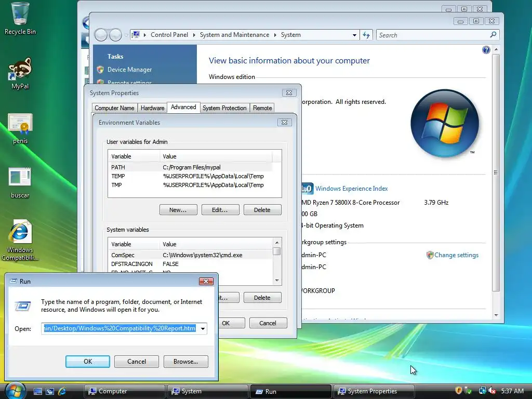
Task: Click the back arrow in System window
Action: click(x=101, y=35)
